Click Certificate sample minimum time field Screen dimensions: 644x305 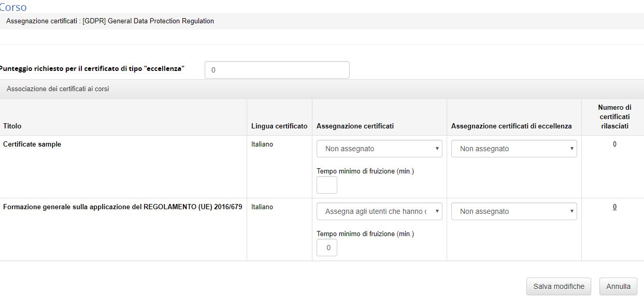click(326, 185)
